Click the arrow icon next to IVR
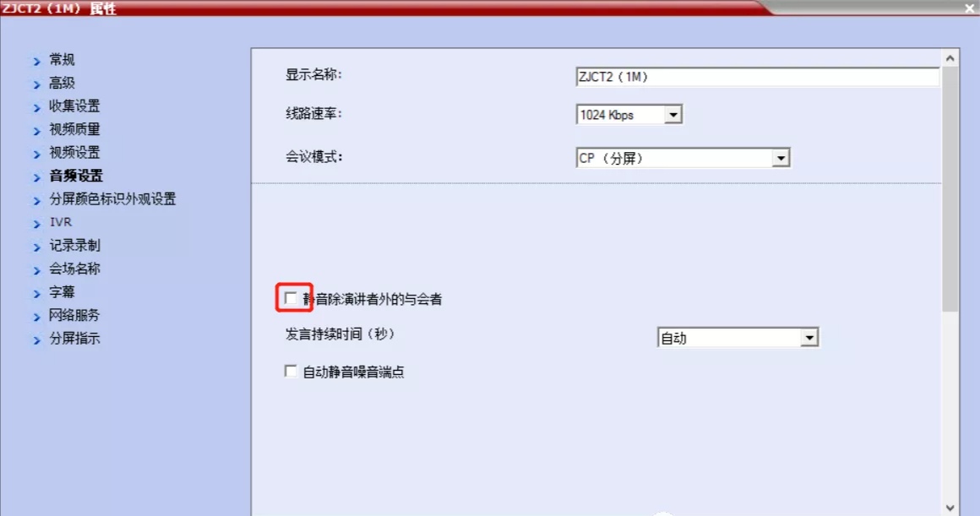Image resolution: width=980 pixels, height=516 pixels. tap(37, 224)
